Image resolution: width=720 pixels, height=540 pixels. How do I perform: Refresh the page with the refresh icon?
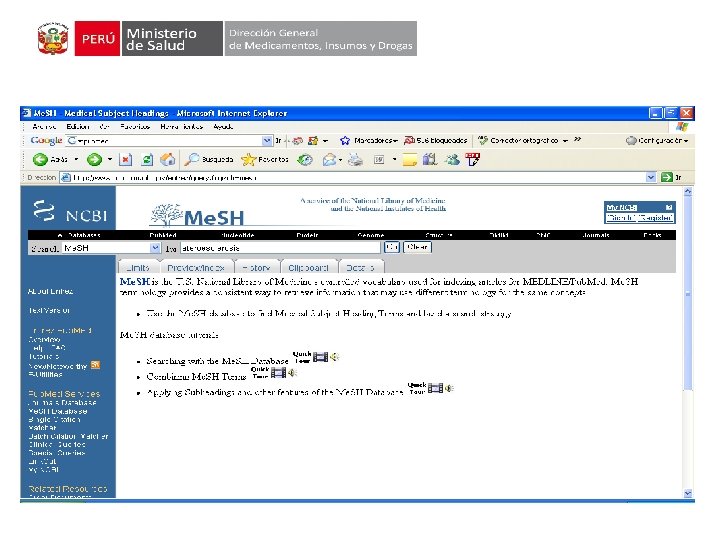146,159
